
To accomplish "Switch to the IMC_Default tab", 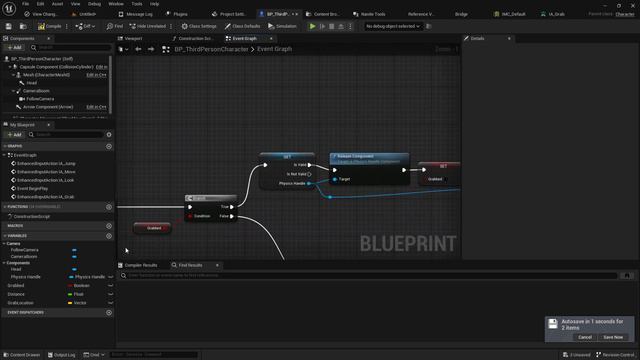I will (x=510, y=14).
